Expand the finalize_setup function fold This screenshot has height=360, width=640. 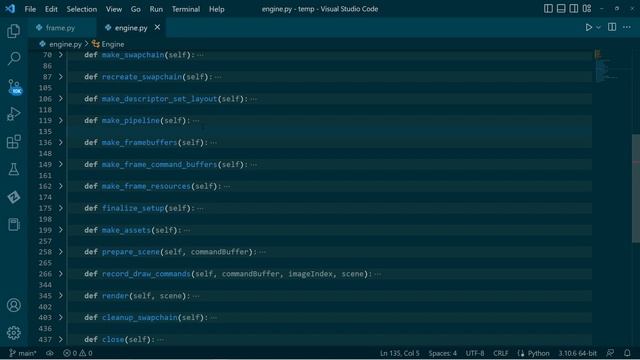click(x=61, y=208)
